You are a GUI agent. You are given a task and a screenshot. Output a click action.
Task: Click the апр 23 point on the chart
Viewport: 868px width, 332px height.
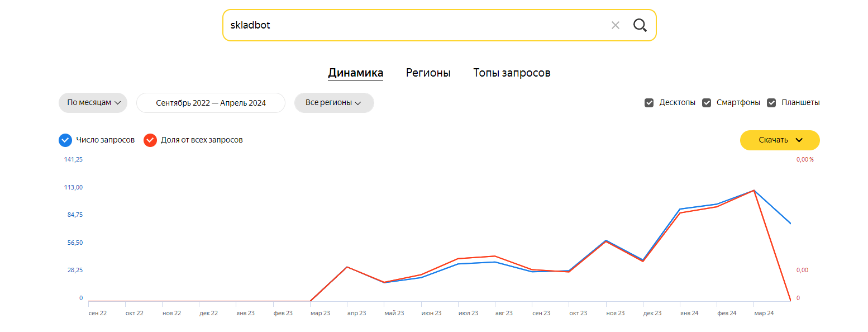(x=347, y=267)
